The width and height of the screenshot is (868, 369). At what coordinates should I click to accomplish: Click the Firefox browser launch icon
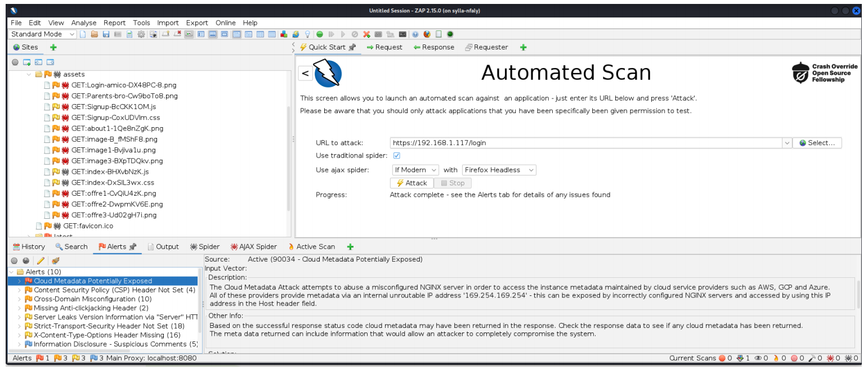coord(427,34)
